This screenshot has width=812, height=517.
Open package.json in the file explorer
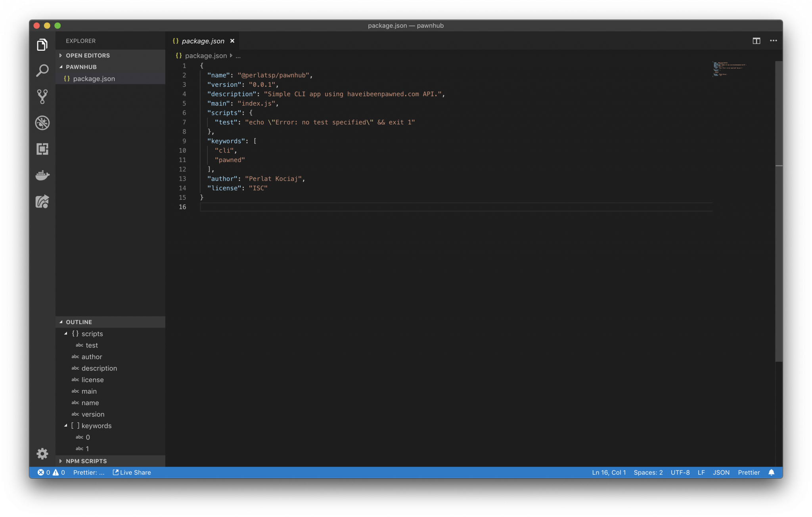point(110,78)
